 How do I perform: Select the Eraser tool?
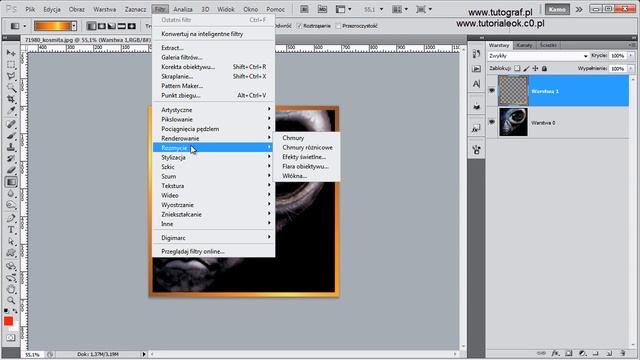pyautogui.click(x=11, y=170)
